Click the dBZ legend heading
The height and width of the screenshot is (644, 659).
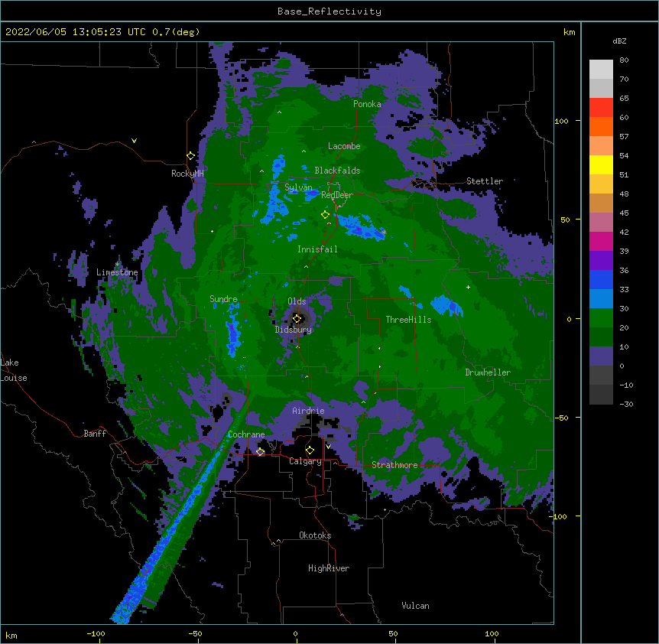click(619, 41)
